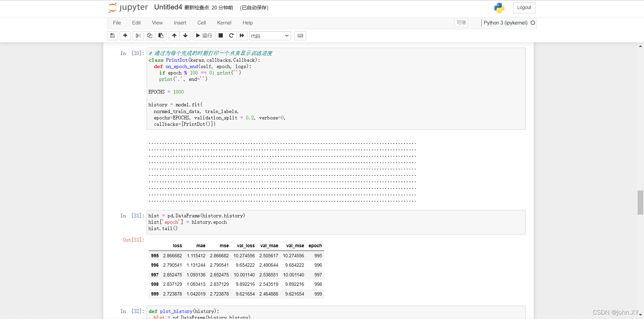Click the val_loss value 10.274556 in row 995
The image size is (644, 319).
click(244, 256)
